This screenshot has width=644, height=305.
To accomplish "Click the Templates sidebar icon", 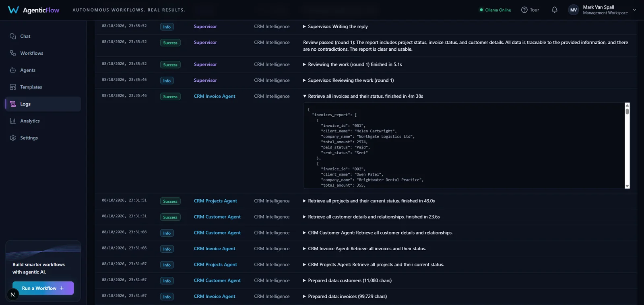I will coord(13,87).
